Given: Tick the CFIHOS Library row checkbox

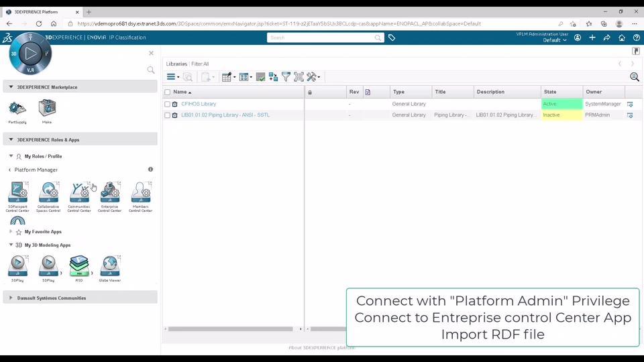Looking at the screenshot, I should pos(167,105).
